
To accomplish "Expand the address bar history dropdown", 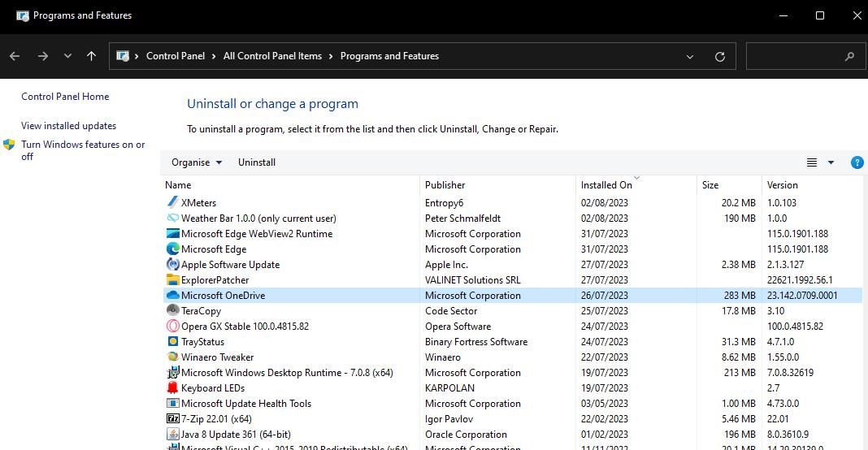I will tap(690, 57).
